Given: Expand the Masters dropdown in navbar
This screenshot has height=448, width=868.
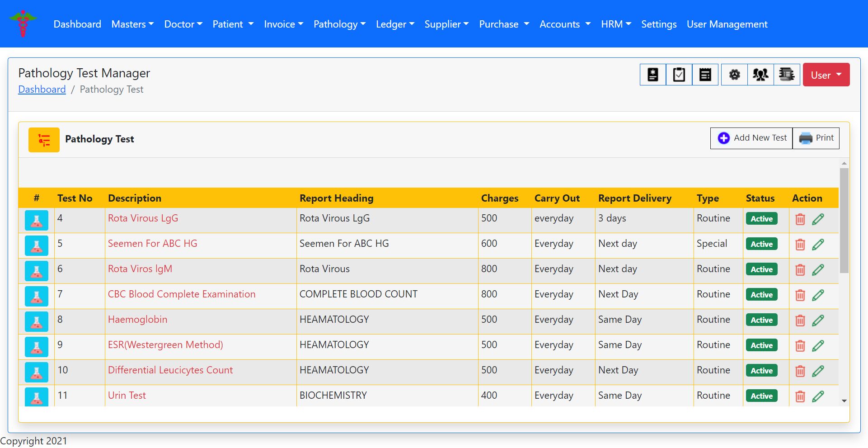Looking at the screenshot, I should [132, 24].
